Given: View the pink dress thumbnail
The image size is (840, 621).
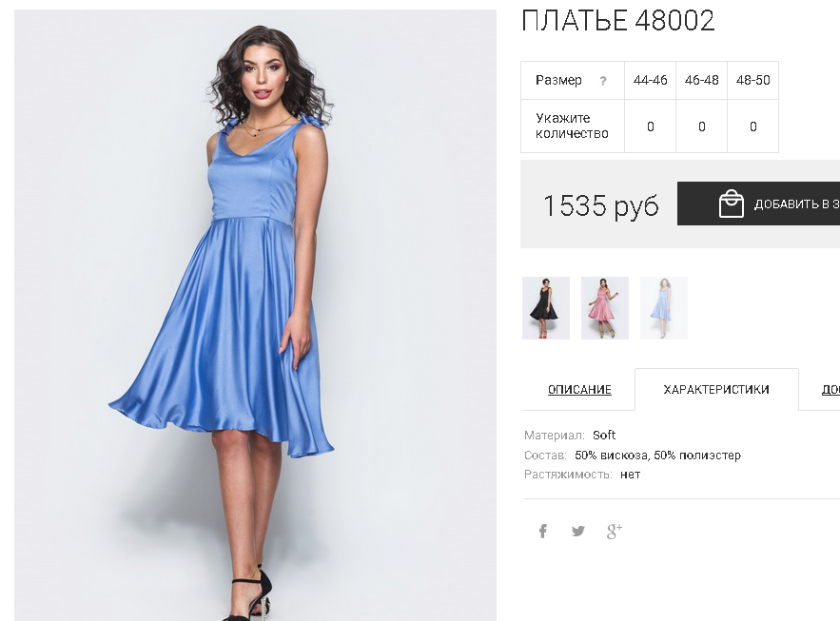Looking at the screenshot, I should (x=605, y=308).
